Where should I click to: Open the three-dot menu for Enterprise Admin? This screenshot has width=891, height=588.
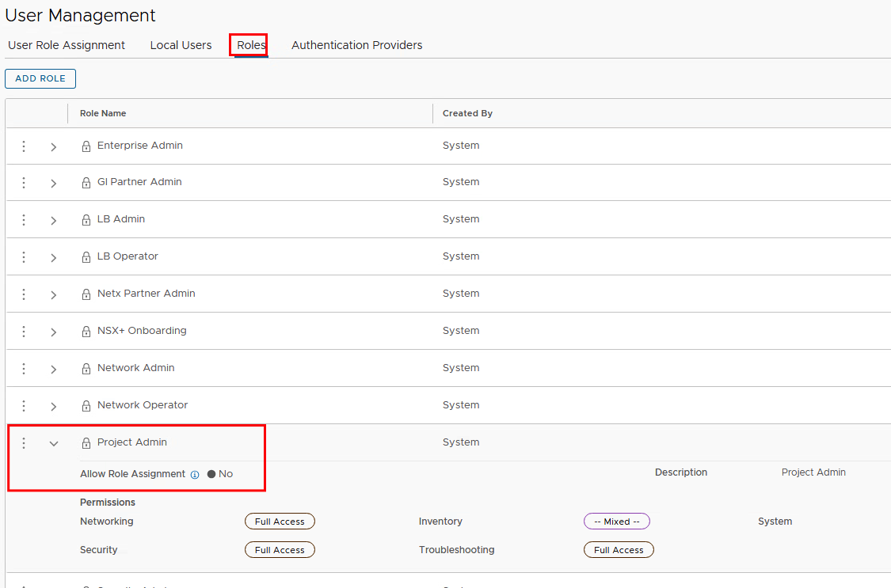click(24, 146)
